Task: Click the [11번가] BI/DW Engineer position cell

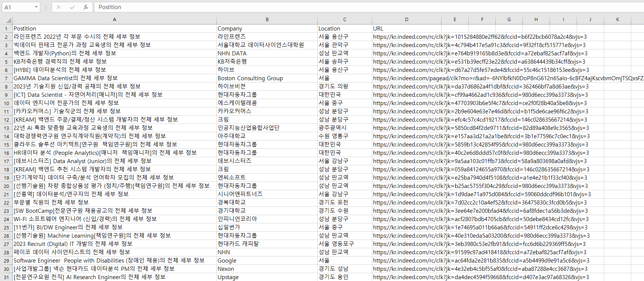Action: click(114, 228)
